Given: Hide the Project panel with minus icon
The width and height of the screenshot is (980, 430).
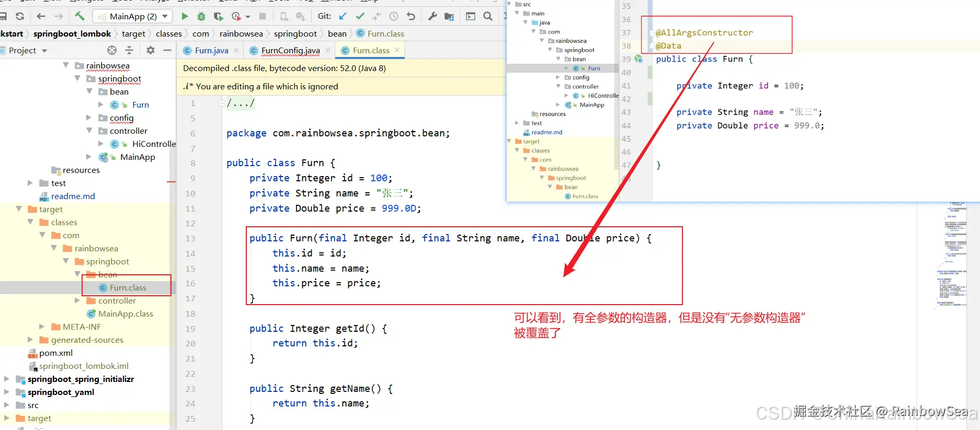Looking at the screenshot, I should (x=167, y=50).
